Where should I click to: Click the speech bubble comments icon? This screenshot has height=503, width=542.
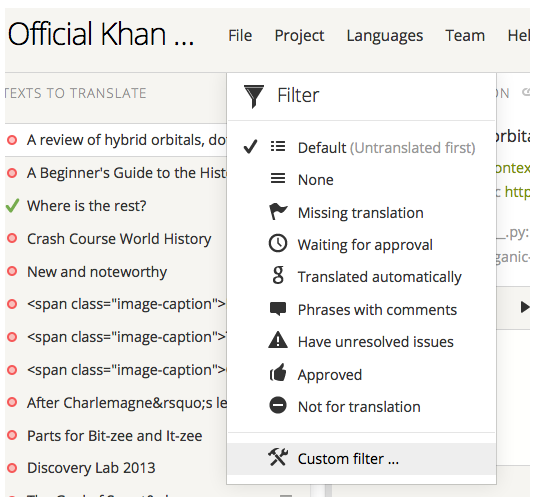[278, 309]
